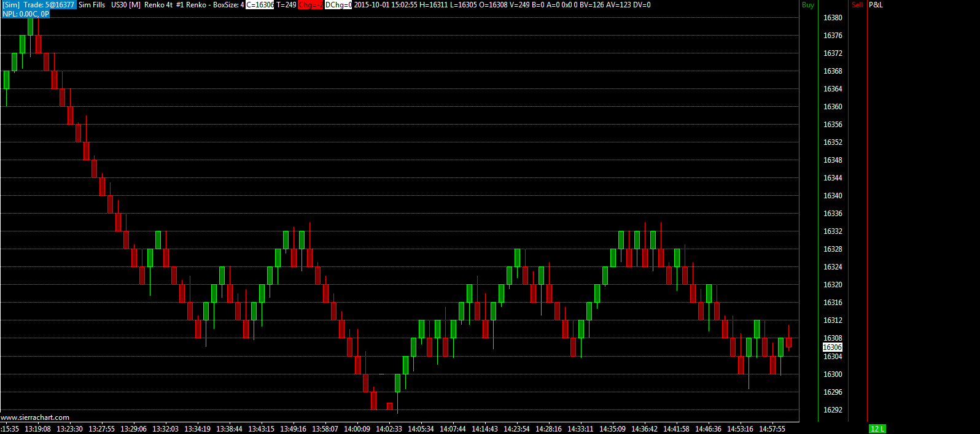This screenshot has width=980, height=434.
Task: Click the 14:23:54 time axis label
Action: coord(516,429)
